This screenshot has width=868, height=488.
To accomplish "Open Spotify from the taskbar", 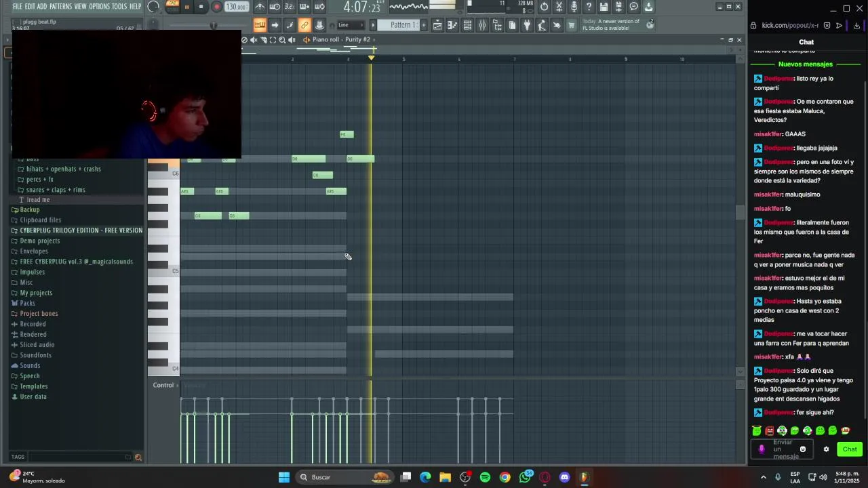I will coord(485,477).
